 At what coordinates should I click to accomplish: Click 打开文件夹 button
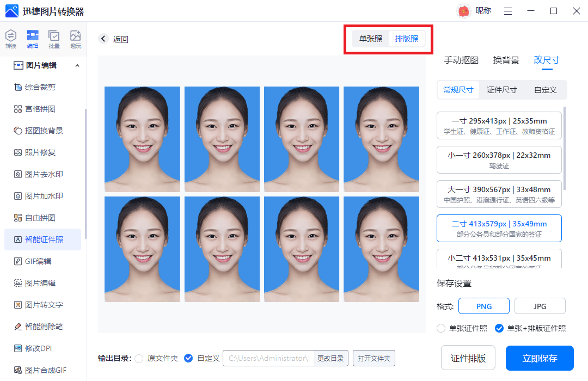click(x=374, y=358)
